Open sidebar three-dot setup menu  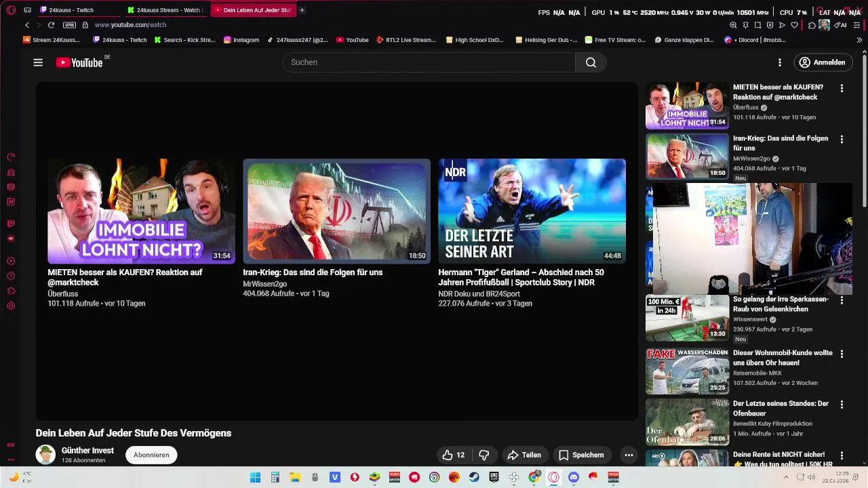point(11,460)
